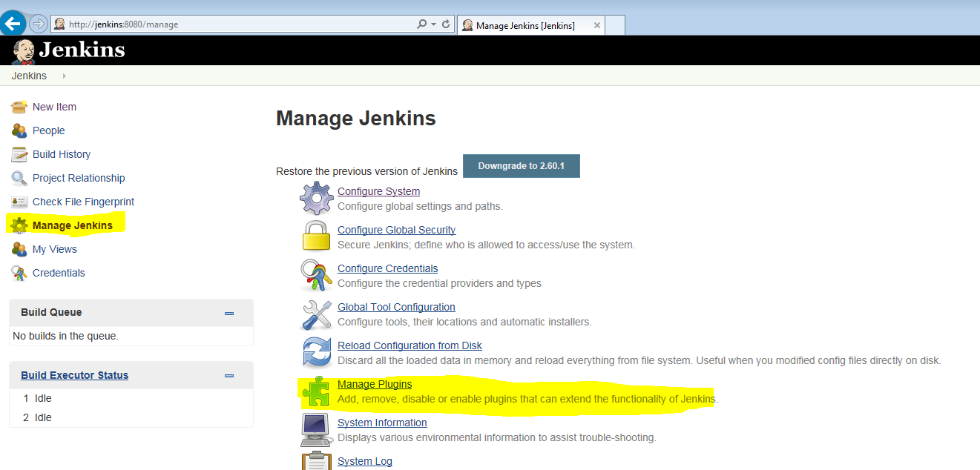980x470 pixels.
Task: Click the Jenkins breadcrumb item
Action: click(29, 76)
